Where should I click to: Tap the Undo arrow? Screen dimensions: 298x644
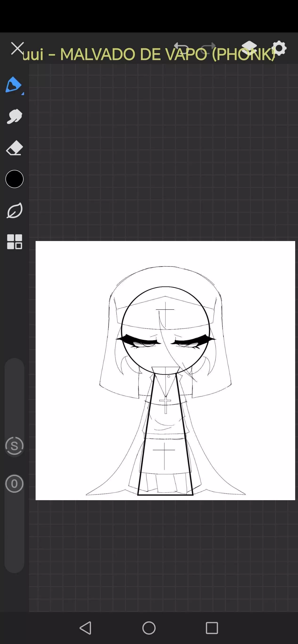coord(181,48)
